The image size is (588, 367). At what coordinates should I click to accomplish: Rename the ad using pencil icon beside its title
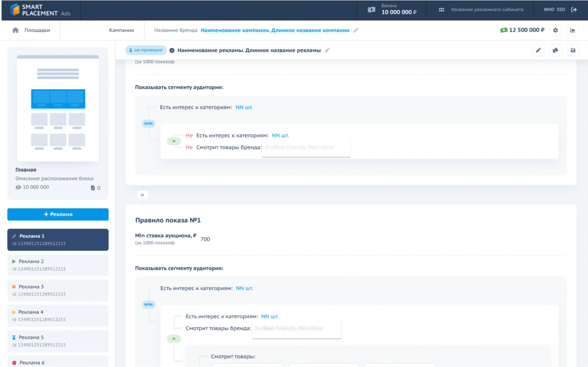click(327, 50)
